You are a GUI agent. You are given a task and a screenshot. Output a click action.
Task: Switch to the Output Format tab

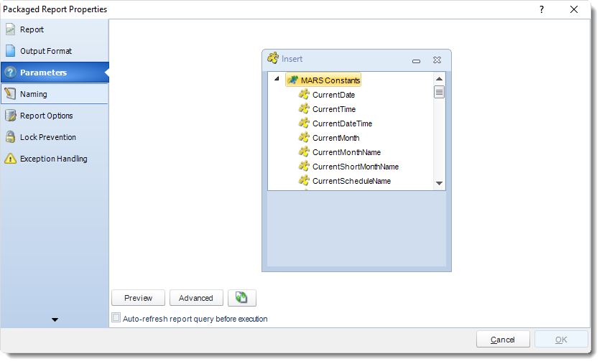[x=55, y=51]
